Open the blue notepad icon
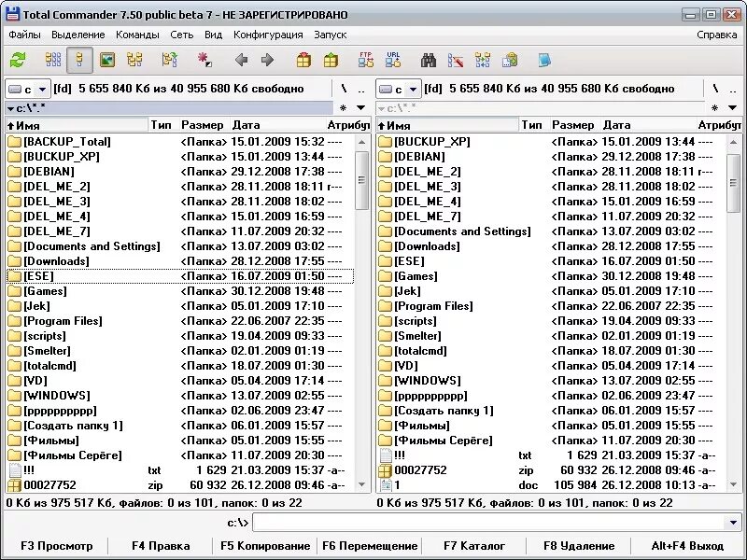The height and width of the screenshot is (560, 747). [x=544, y=60]
